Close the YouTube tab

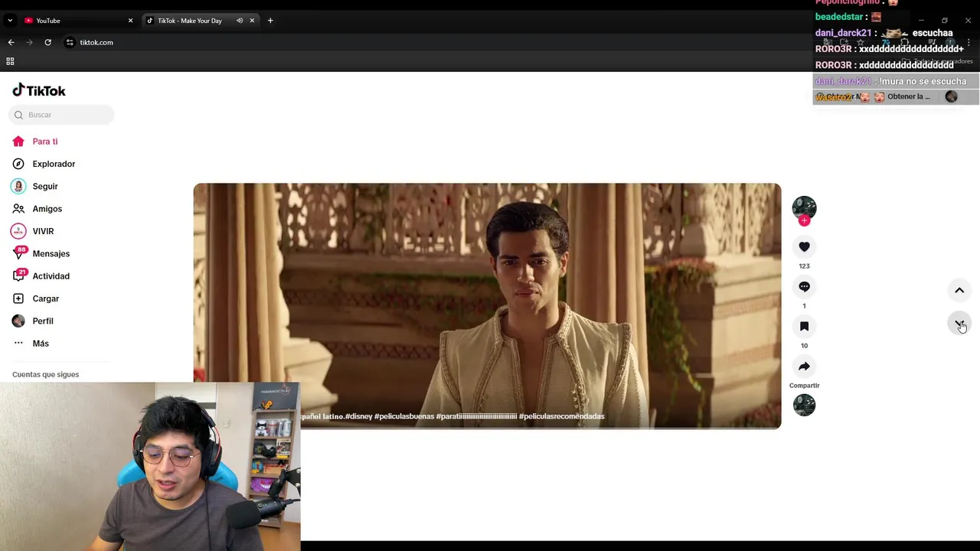[x=130, y=21]
